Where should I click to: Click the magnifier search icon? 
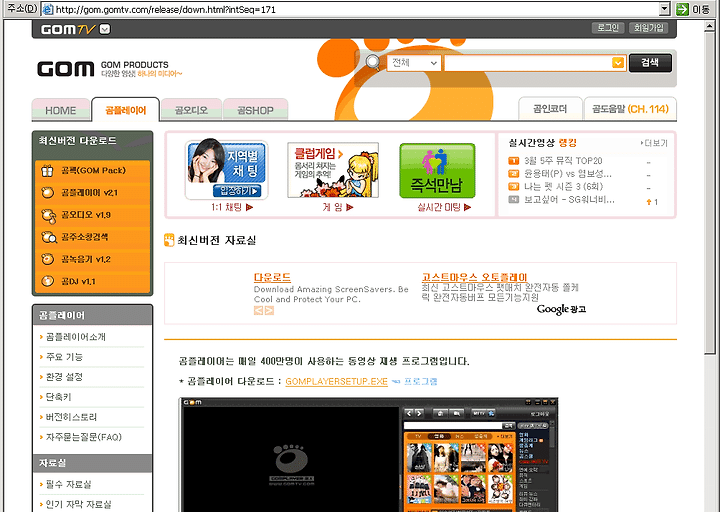372,62
